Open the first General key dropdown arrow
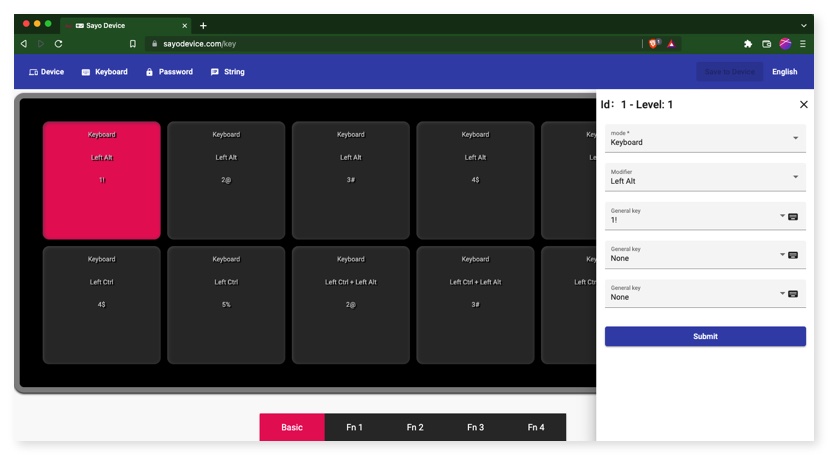The height and width of the screenshot is (455, 828). pyautogui.click(x=781, y=216)
